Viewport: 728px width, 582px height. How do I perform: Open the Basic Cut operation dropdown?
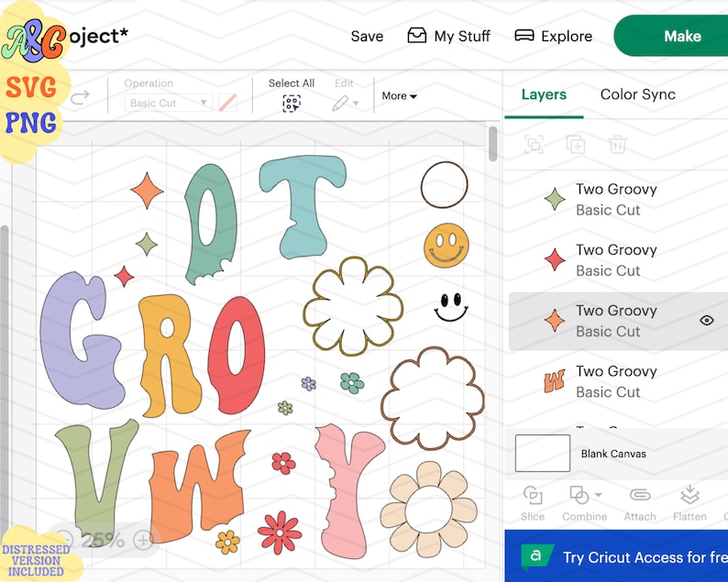(x=168, y=103)
